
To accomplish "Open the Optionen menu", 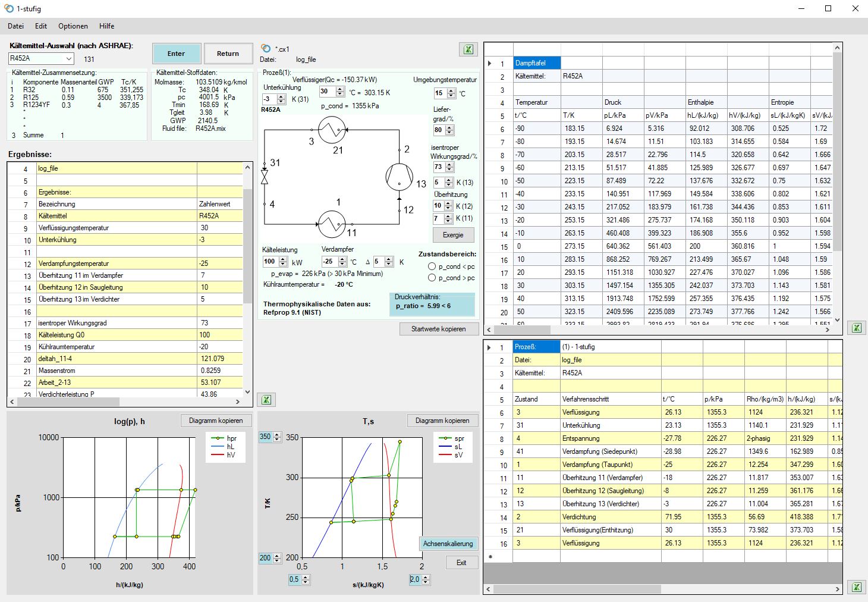I will coord(73,26).
